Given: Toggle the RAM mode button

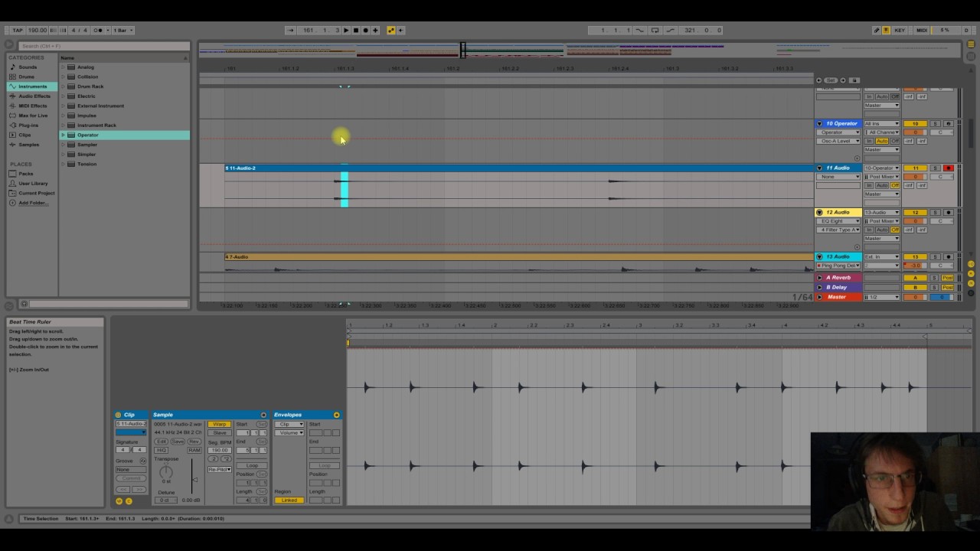Looking at the screenshot, I should (194, 450).
